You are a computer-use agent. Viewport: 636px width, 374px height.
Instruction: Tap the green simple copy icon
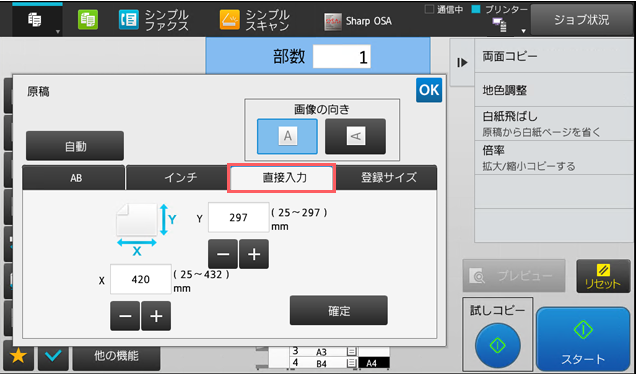88,19
